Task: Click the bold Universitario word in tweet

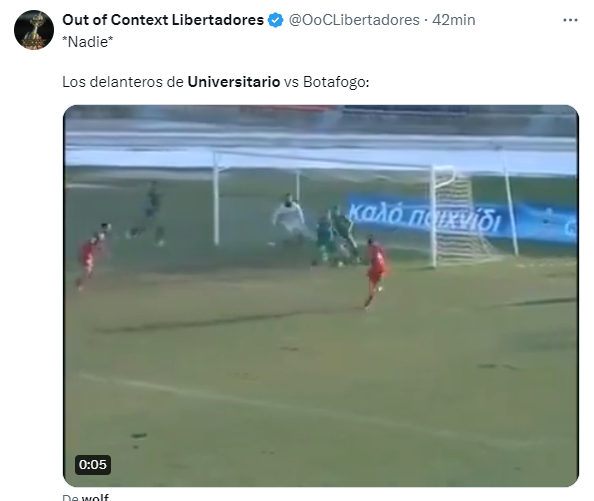Action: [234, 82]
